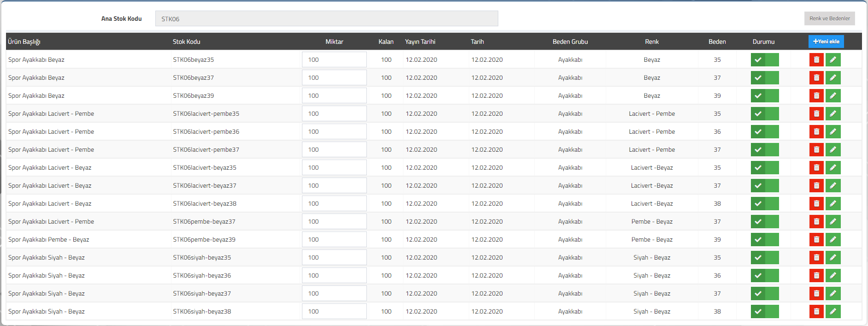Click the Yeni ekle button
The width and height of the screenshot is (868, 326).
(826, 41)
